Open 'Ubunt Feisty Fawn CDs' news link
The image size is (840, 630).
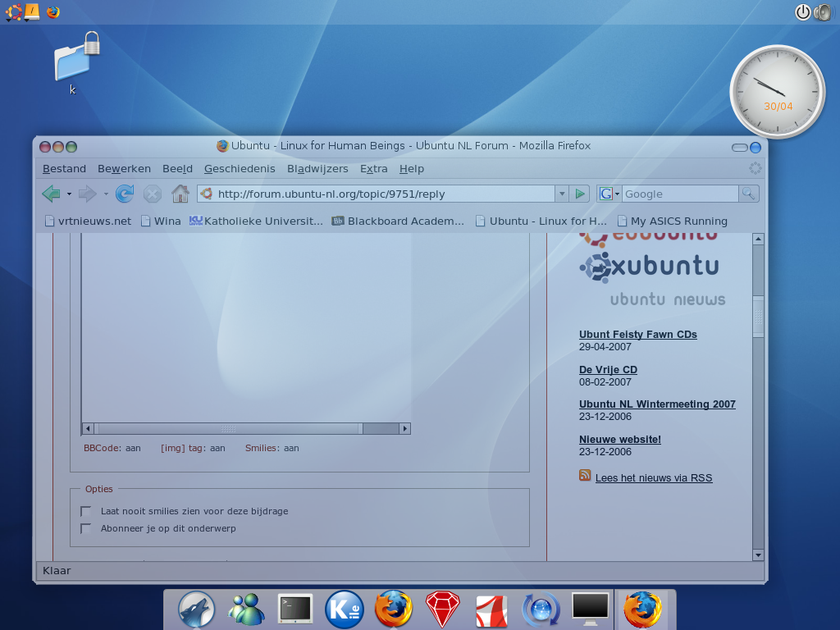637,335
